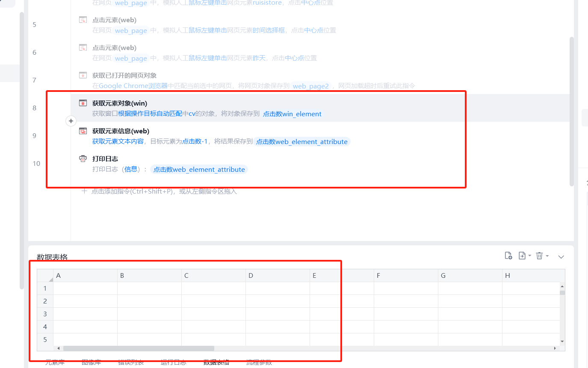The width and height of the screenshot is (588, 368).
Task: Click the flow editor's vertical scrollbar
Action: click(572, 111)
